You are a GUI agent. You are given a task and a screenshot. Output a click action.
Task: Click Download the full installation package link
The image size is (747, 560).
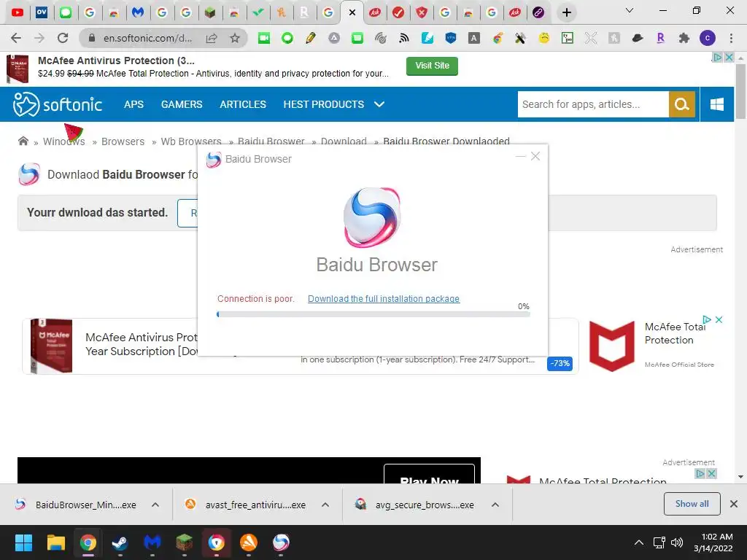(x=384, y=298)
